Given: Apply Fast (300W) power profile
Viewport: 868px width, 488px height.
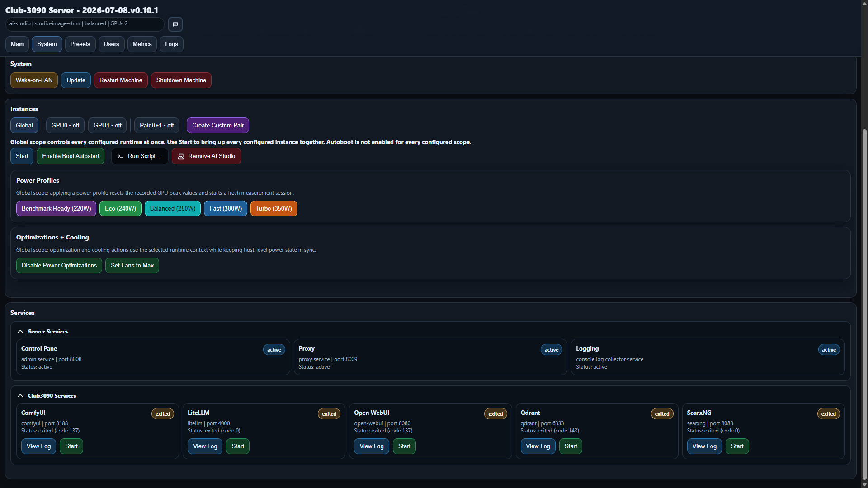Looking at the screenshot, I should pyautogui.click(x=226, y=209).
